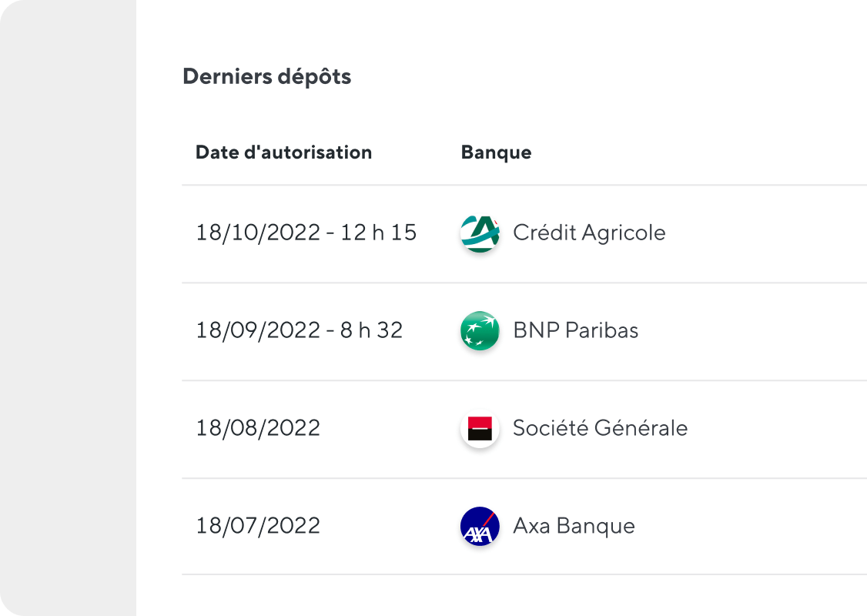This screenshot has height=616, width=867.
Task: Open the first deposit row
Action: coord(524,234)
